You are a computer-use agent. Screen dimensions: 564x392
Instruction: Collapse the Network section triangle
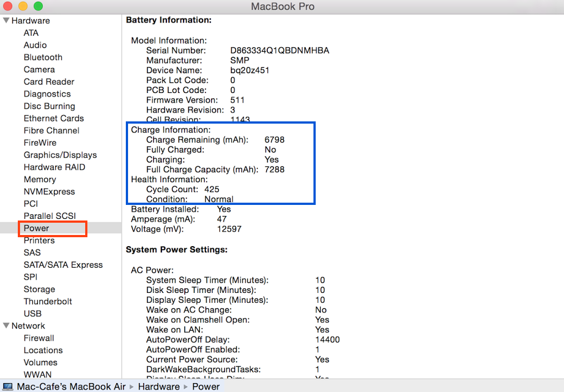(6, 326)
